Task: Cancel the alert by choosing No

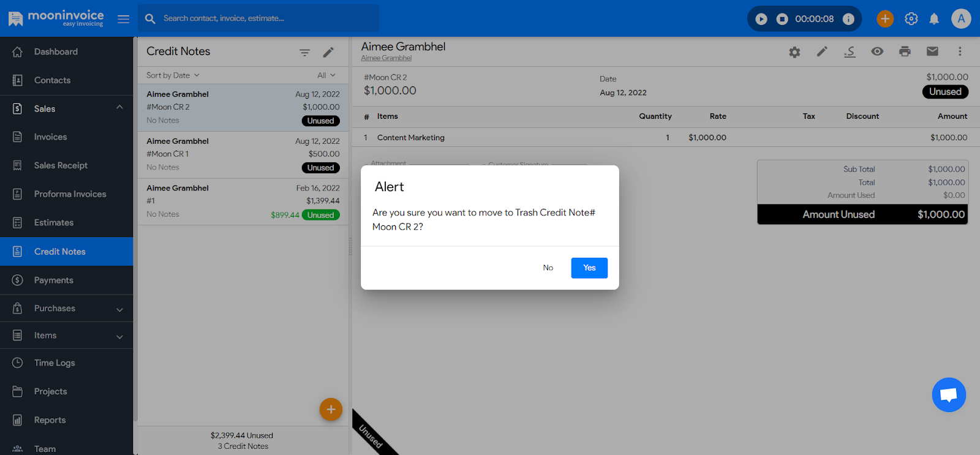Action: tap(548, 268)
